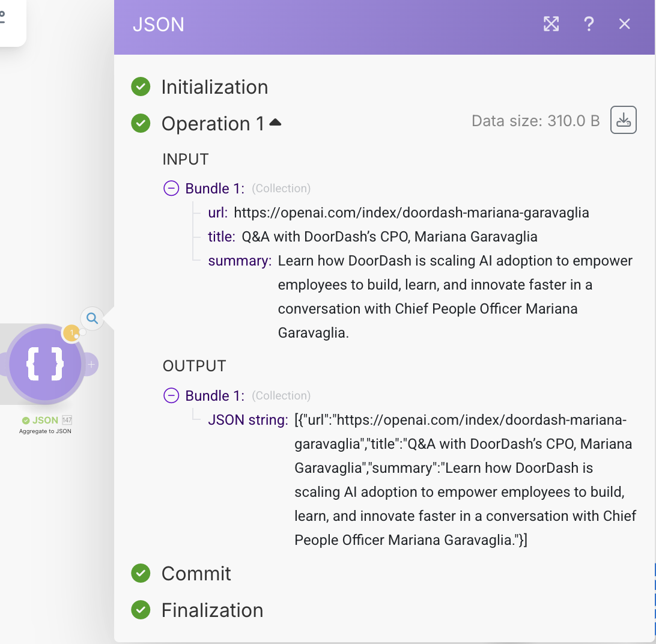Collapse Operation 1 with the arrow
This screenshot has height=644, width=656.
tap(275, 123)
